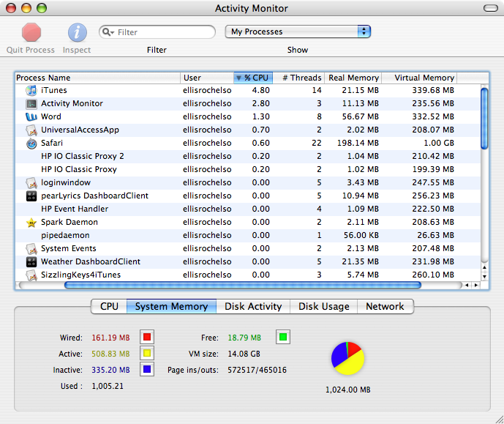Select the pearLyrics DashboardClient icon

coord(31,196)
